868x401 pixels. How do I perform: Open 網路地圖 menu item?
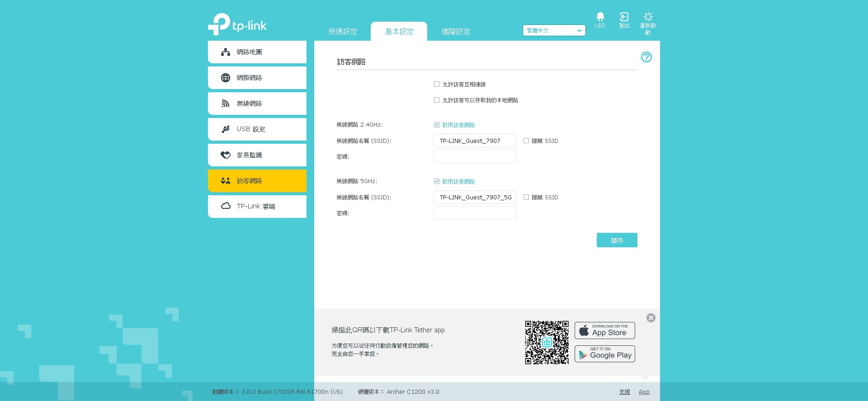[257, 52]
